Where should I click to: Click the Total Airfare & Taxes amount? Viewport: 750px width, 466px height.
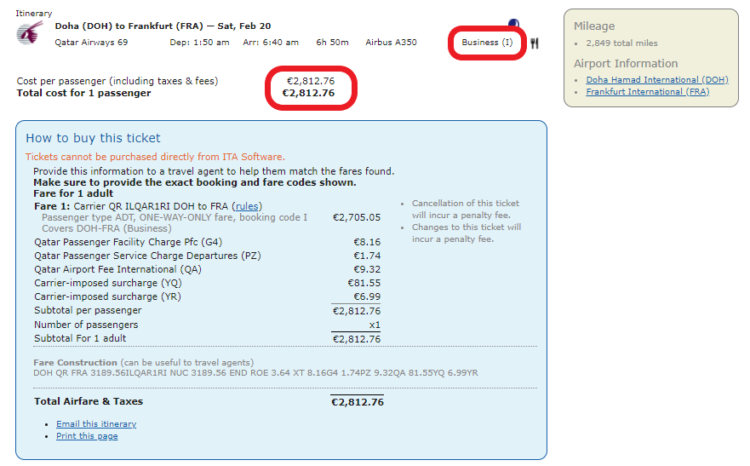pyautogui.click(x=357, y=402)
